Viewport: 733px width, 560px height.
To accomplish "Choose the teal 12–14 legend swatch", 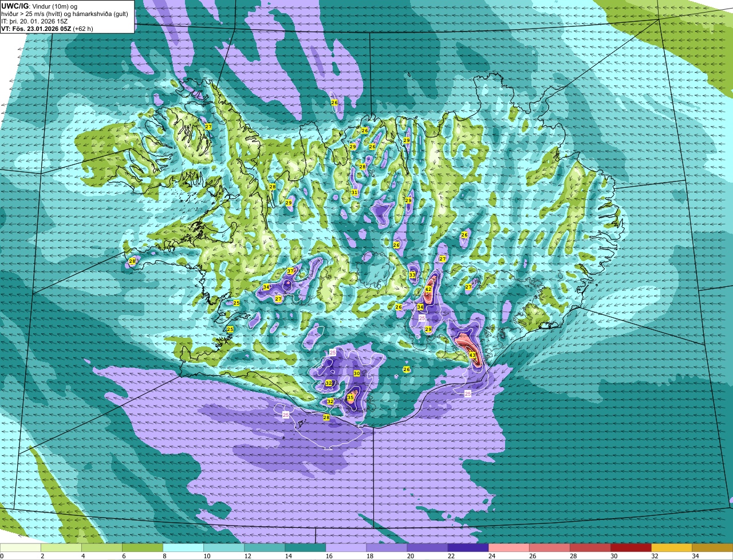I will 265,548.
